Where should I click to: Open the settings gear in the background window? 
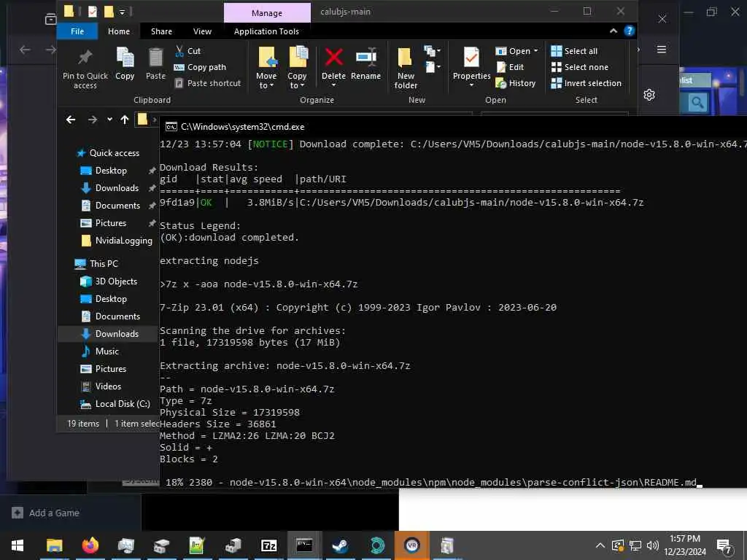pyautogui.click(x=649, y=95)
